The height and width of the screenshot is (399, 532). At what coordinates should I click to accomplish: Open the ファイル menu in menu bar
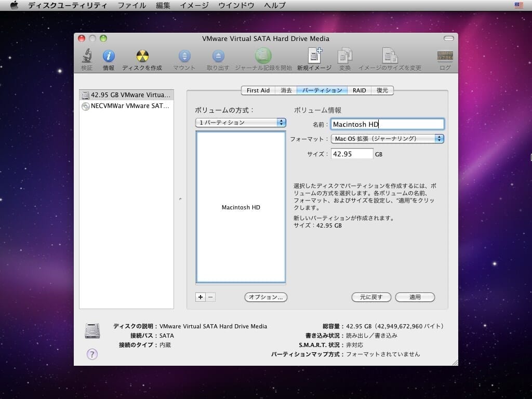point(131,5)
